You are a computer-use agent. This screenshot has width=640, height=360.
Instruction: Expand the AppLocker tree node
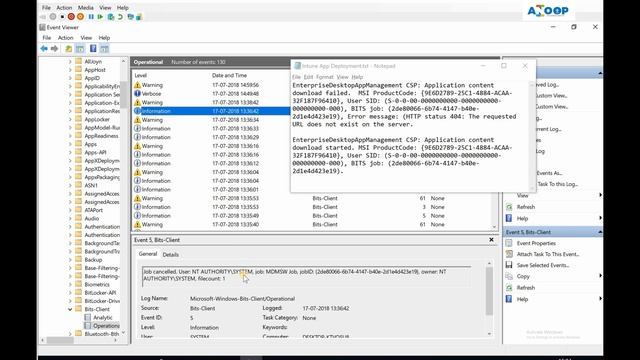tap(70, 119)
